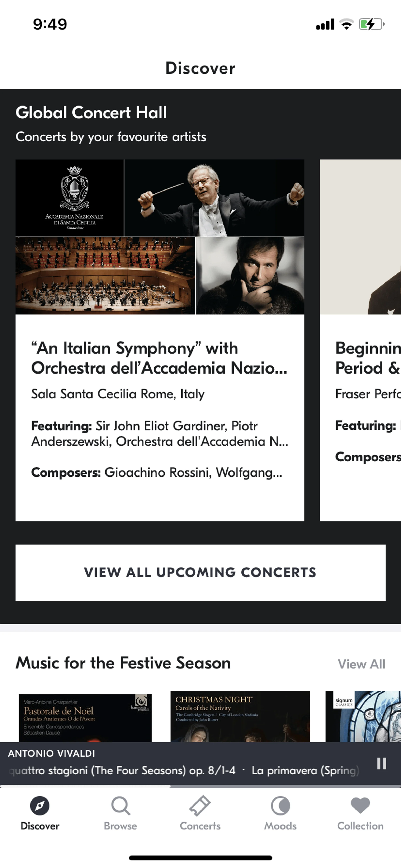Open the Browse magnifier icon
This screenshot has height=868, width=401.
tap(120, 806)
